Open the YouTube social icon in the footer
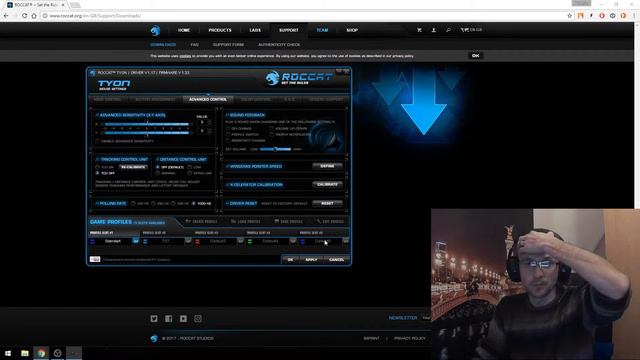This screenshot has width=640, height=360. click(183, 318)
